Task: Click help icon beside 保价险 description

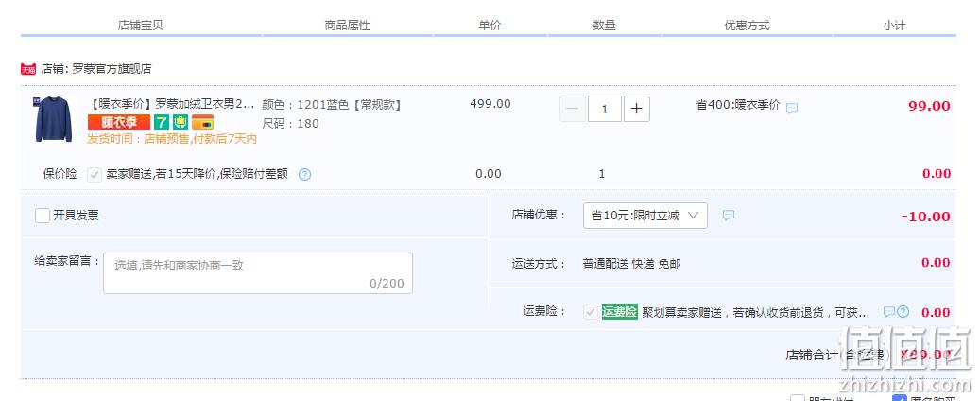Action: (x=304, y=175)
